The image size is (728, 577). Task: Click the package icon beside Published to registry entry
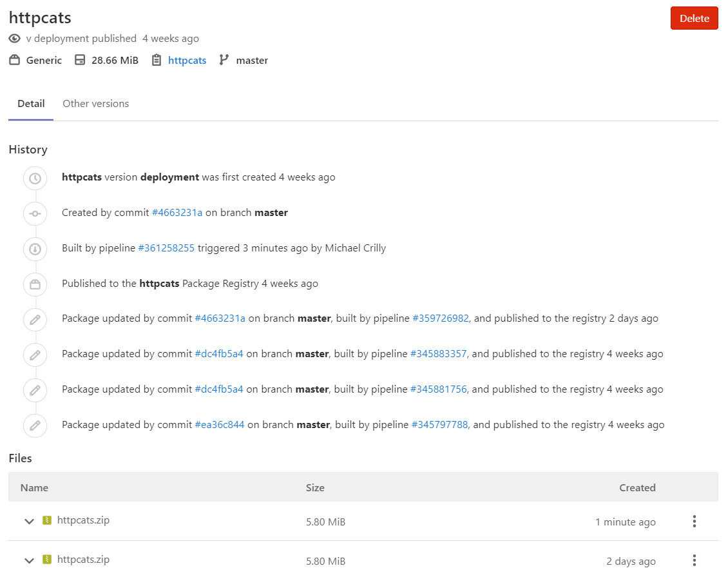pyautogui.click(x=34, y=284)
